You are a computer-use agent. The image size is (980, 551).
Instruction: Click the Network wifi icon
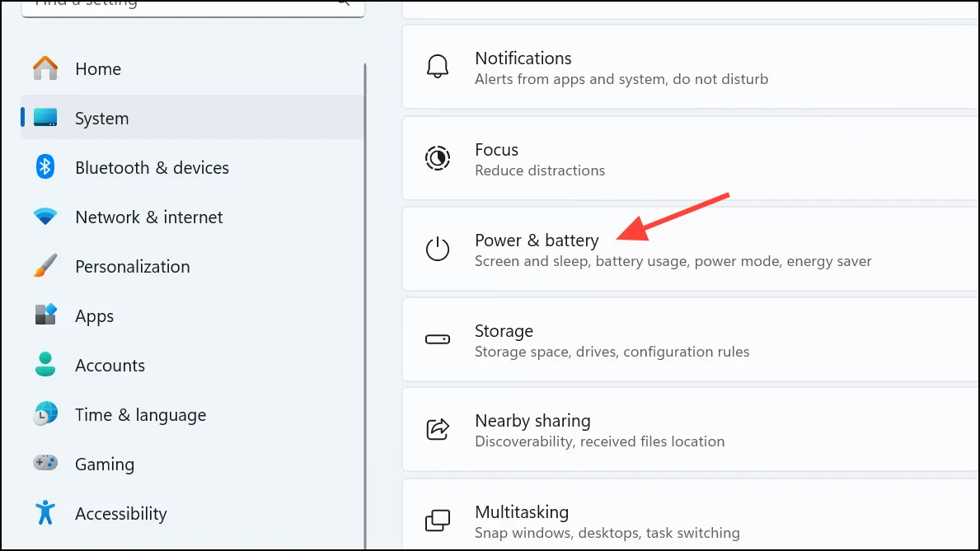45,217
